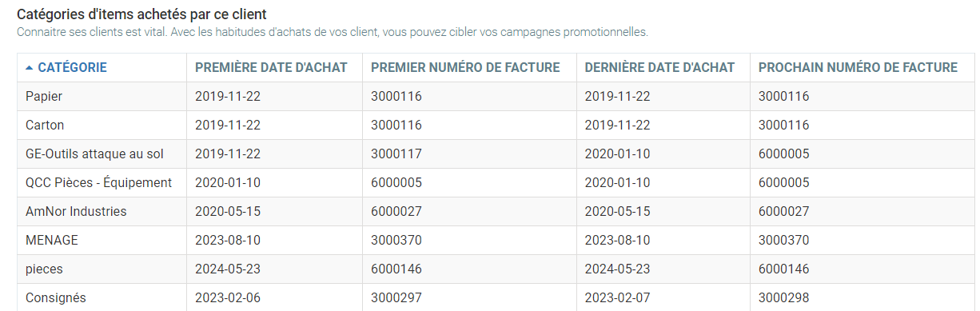Screen dimensions: 980x311
Task: Click last purchase date 2023-02-07
Action: (x=618, y=297)
